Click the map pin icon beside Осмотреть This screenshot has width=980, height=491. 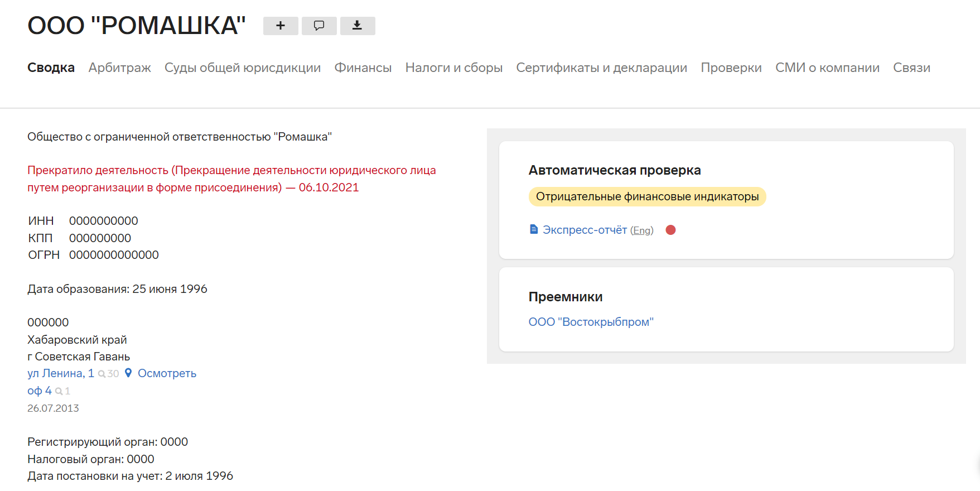click(x=128, y=373)
